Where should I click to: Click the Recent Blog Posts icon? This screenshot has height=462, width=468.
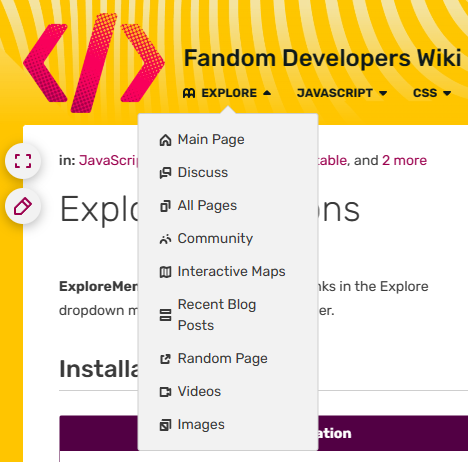(x=165, y=315)
